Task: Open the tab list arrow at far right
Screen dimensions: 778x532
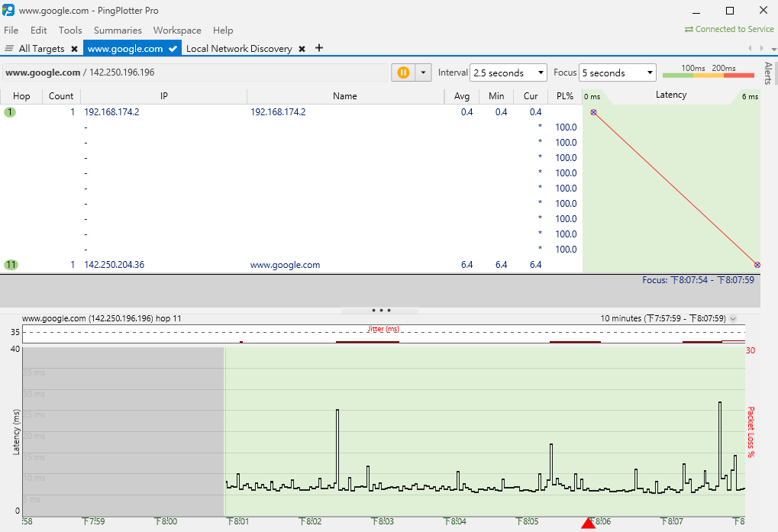Action: pos(773,49)
